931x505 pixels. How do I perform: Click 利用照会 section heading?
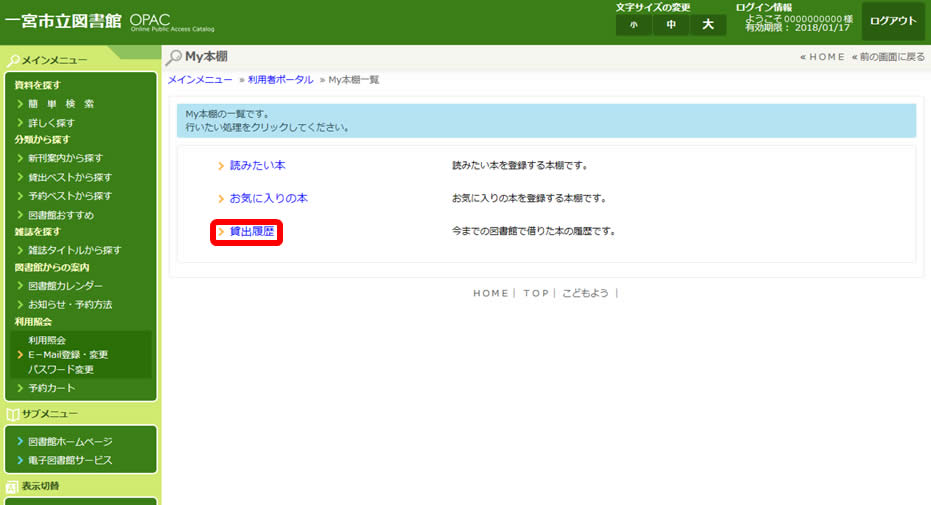(33, 322)
